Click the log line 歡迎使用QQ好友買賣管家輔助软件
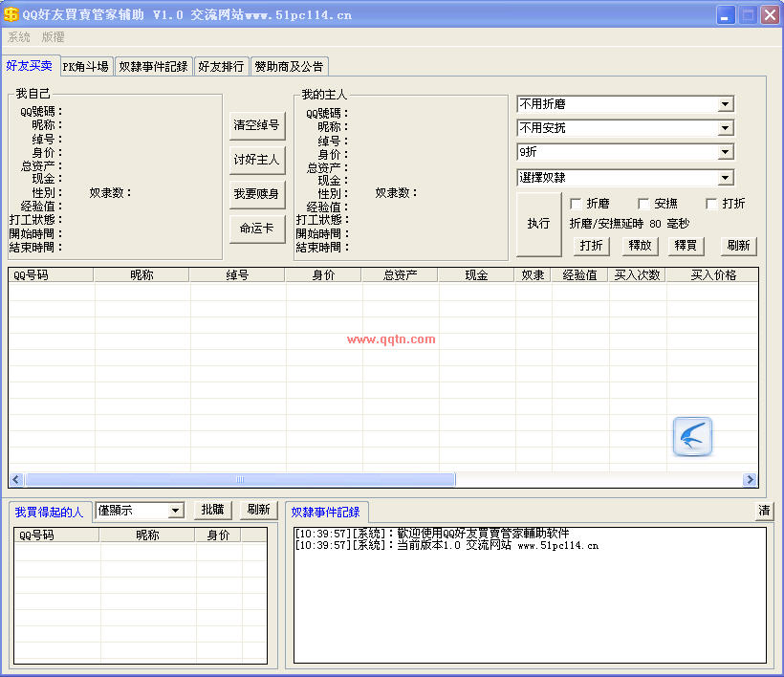The height and width of the screenshot is (677, 784). point(432,533)
